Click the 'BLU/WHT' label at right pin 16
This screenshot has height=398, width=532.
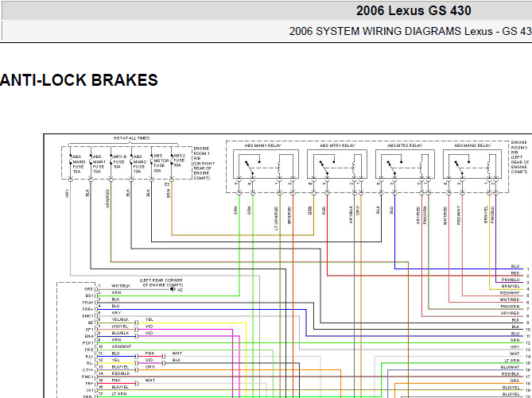pyautogui.click(x=511, y=367)
